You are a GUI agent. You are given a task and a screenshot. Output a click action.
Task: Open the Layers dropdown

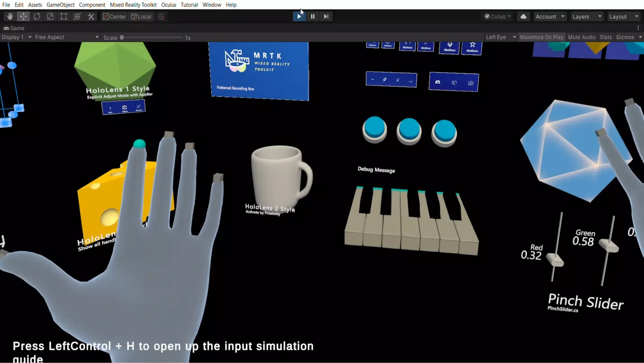click(x=586, y=16)
